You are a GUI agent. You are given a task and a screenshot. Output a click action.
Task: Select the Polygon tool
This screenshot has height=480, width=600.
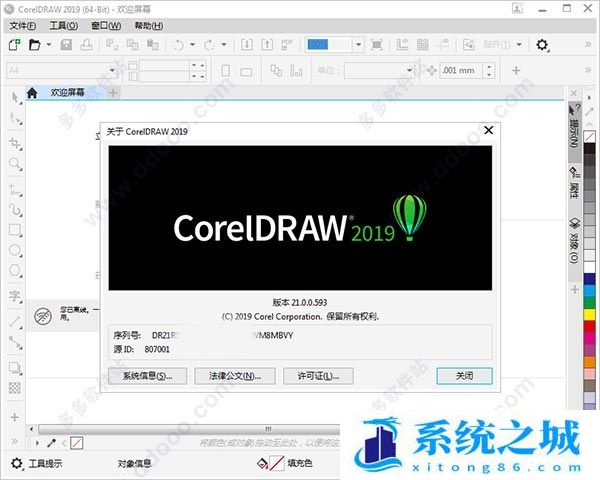click(x=15, y=270)
